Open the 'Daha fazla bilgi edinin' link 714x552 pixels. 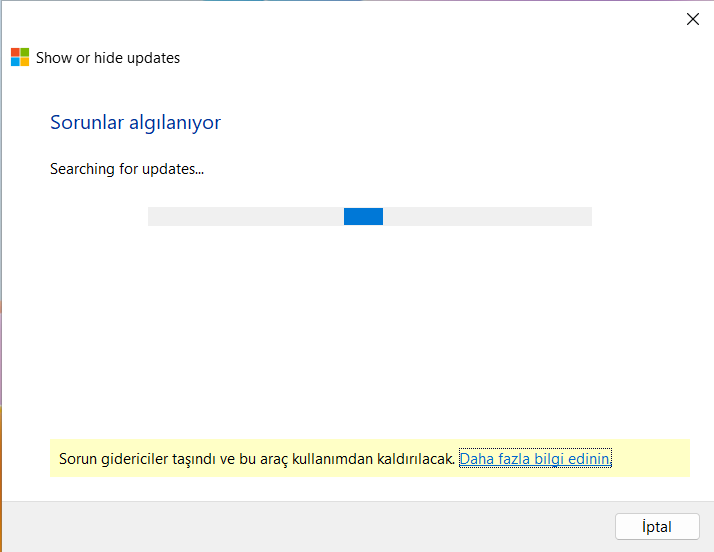(x=535, y=459)
